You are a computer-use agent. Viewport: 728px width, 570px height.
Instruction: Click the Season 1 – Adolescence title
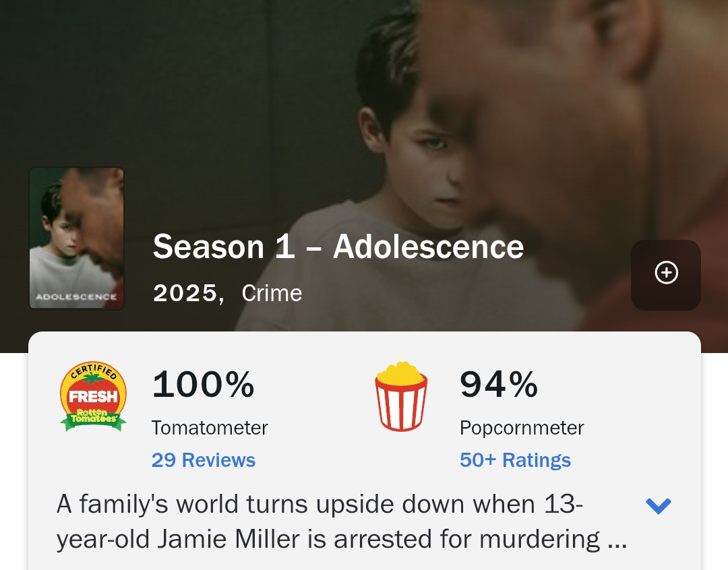338,247
